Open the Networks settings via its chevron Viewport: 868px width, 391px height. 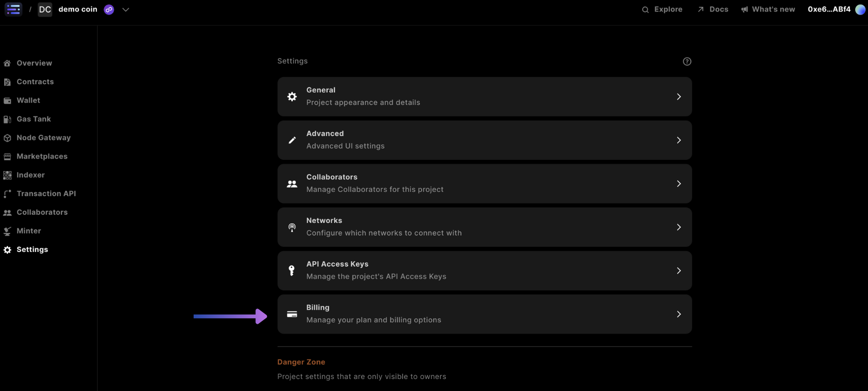pos(679,227)
